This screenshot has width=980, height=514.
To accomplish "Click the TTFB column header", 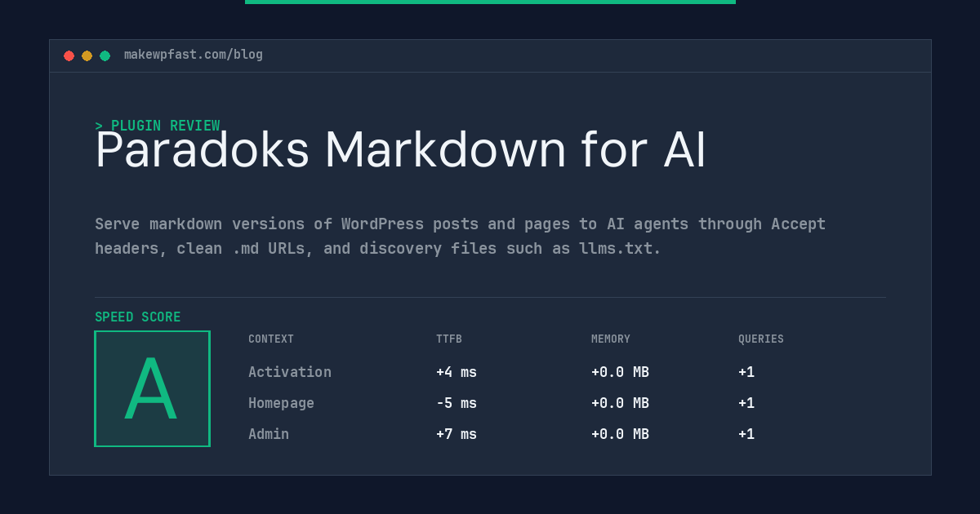I will pyautogui.click(x=449, y=339).
